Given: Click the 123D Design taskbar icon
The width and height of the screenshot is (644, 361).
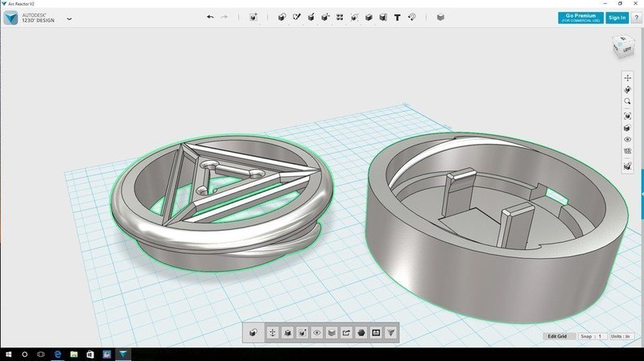Looking at the screenshot, I should 123,354.
